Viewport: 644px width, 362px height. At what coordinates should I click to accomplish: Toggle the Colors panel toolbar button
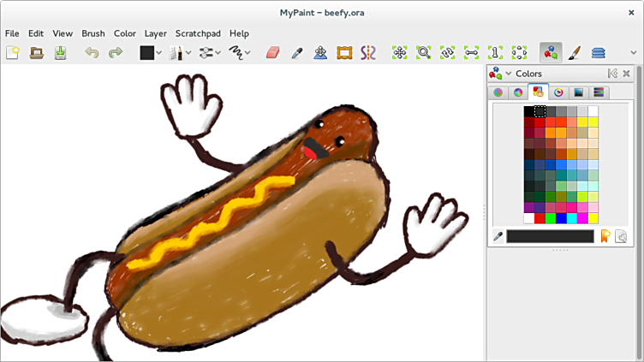coord(551,52)
